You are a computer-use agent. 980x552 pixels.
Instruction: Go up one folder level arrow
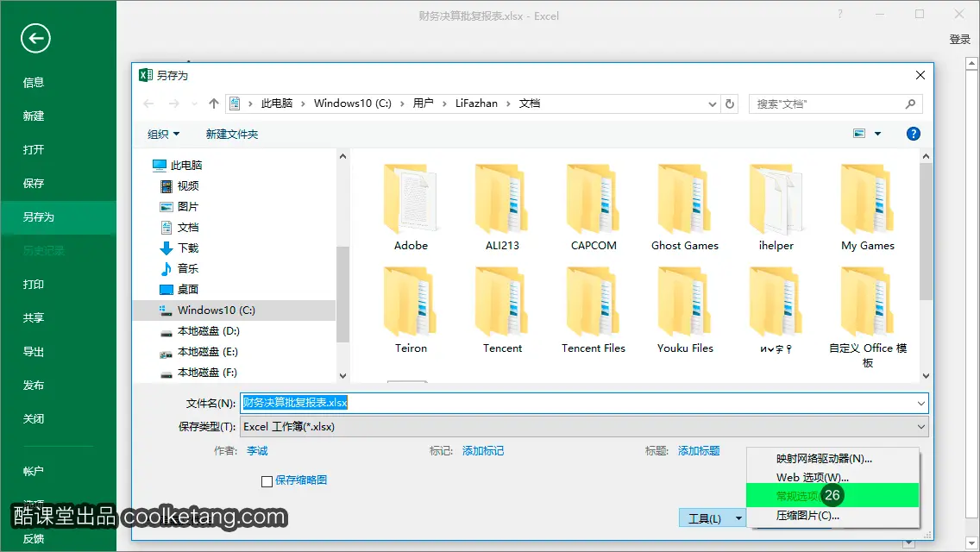(x=214, y=103)
